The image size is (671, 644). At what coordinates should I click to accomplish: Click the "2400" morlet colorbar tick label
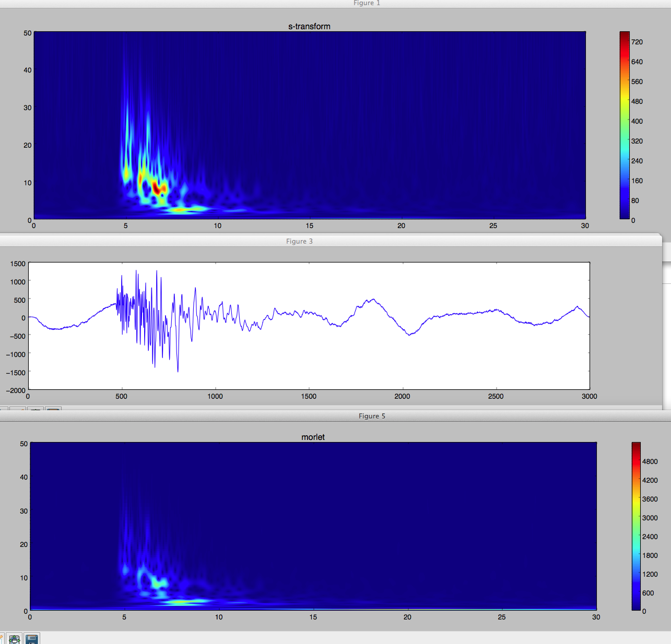pos(650,536)
